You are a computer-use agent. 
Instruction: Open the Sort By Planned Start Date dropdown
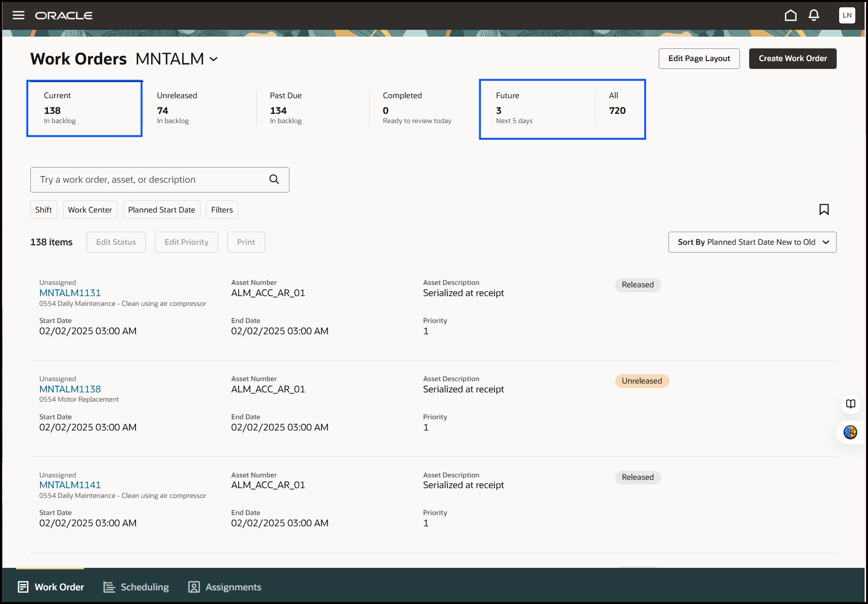[752, 242]
